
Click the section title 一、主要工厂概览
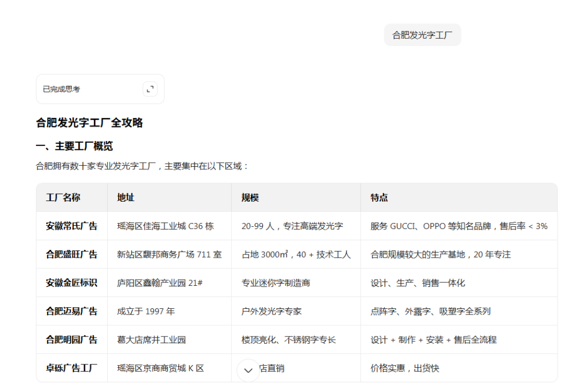(75, 145)
